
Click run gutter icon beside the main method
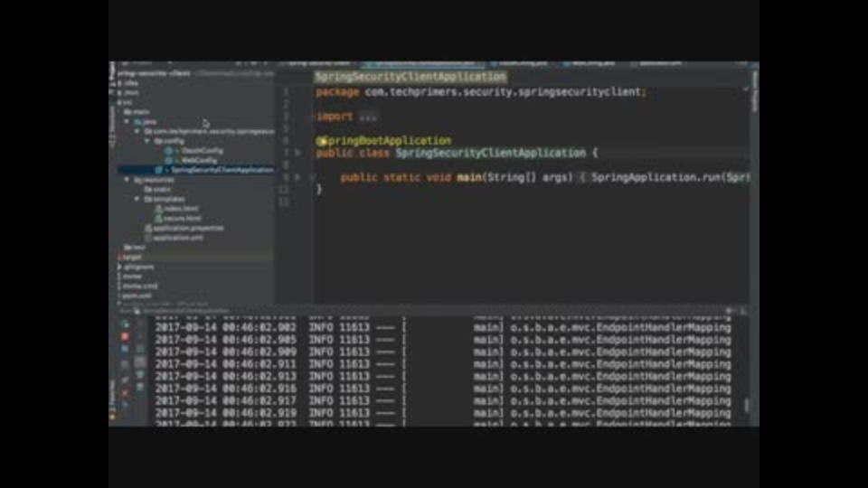[x=297, y=177]
